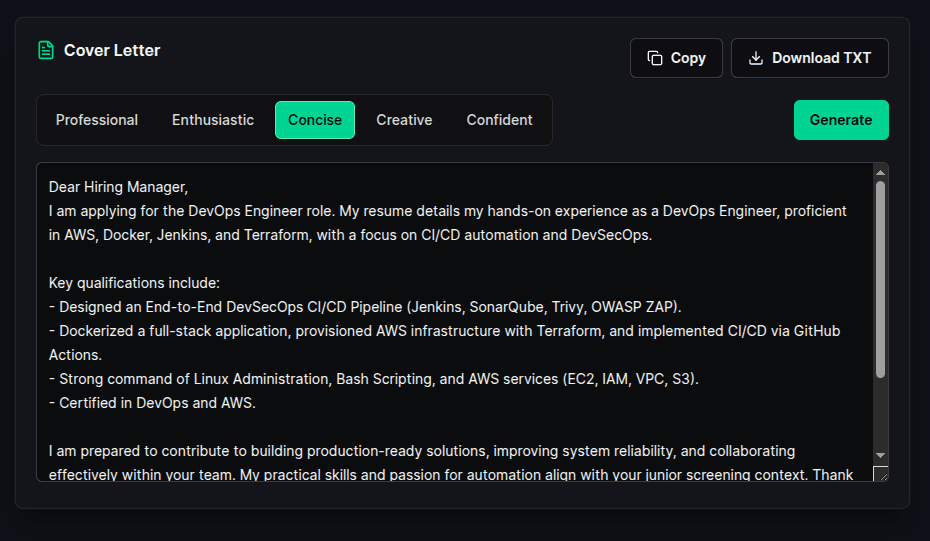The height and width of the screenshot is (541, 930).
Task: Click the 'Strong command of Linux Administration' line
Action: pos(374,379)
